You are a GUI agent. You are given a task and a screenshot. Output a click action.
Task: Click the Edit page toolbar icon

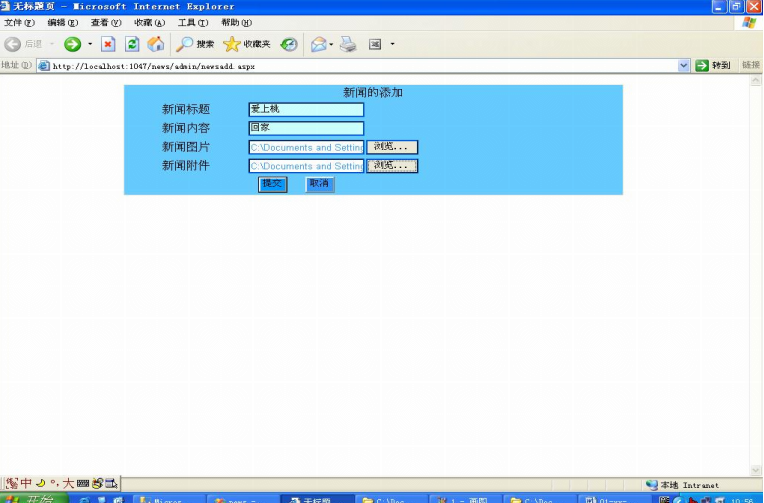click(x=375, y=44)
